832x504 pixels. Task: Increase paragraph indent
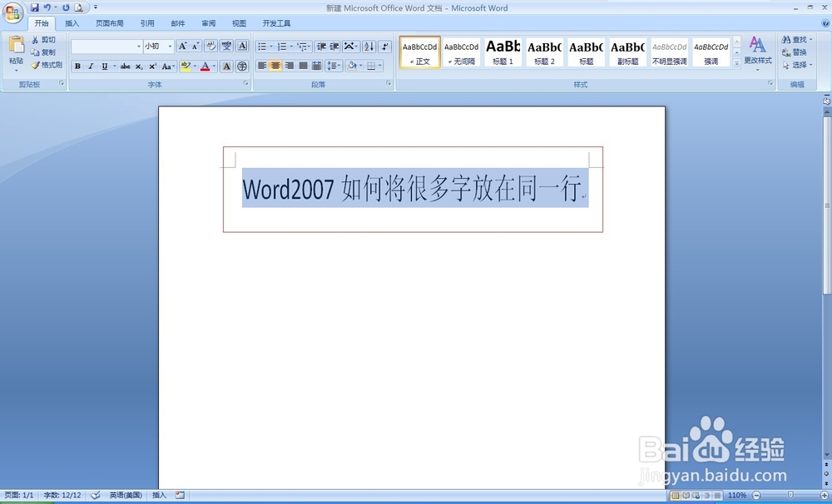(334, 46)
